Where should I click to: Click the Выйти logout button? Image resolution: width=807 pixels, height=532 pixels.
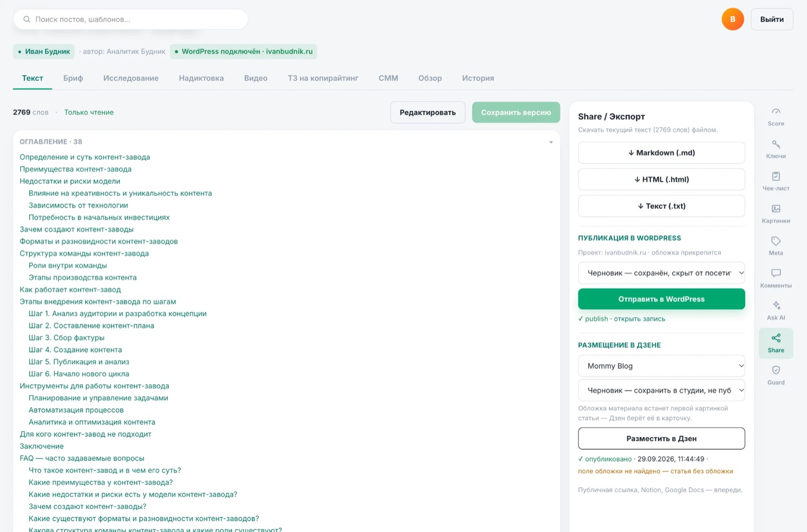pyautogui.click(x=772, y=19)
